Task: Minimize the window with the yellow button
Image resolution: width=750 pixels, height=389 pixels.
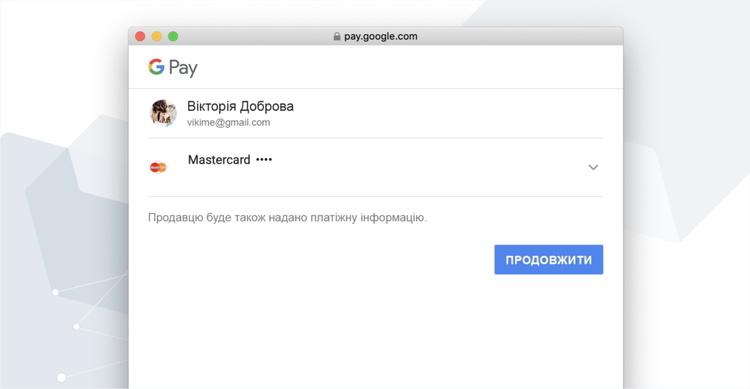Action: click(156, 36)
